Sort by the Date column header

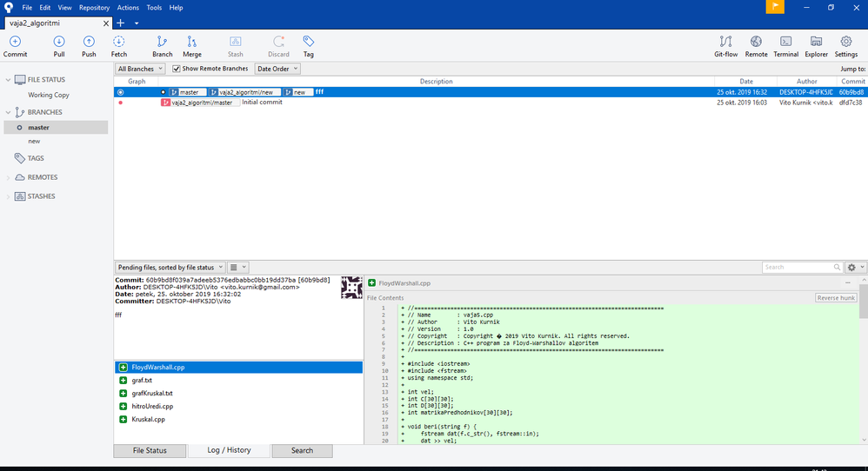[745, 82]
